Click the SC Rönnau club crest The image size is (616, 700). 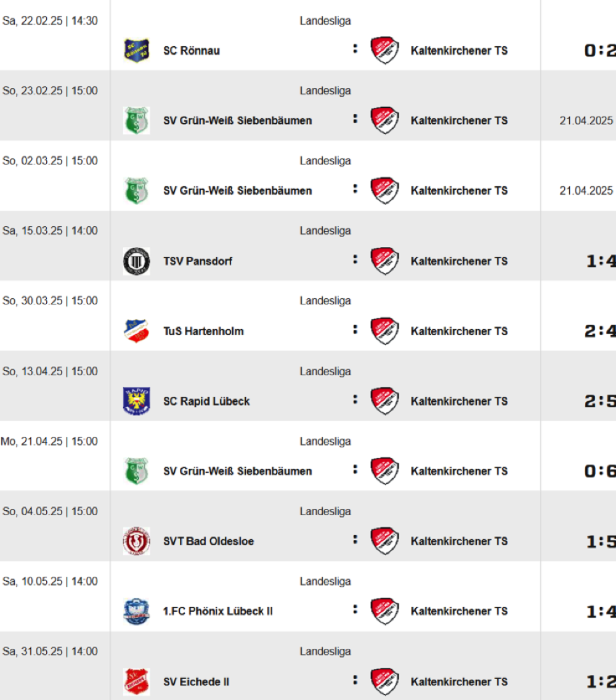click(x=136, y=51)
